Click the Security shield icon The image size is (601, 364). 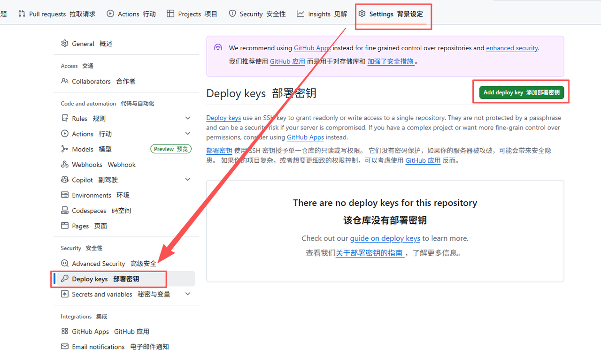point(232,14)
